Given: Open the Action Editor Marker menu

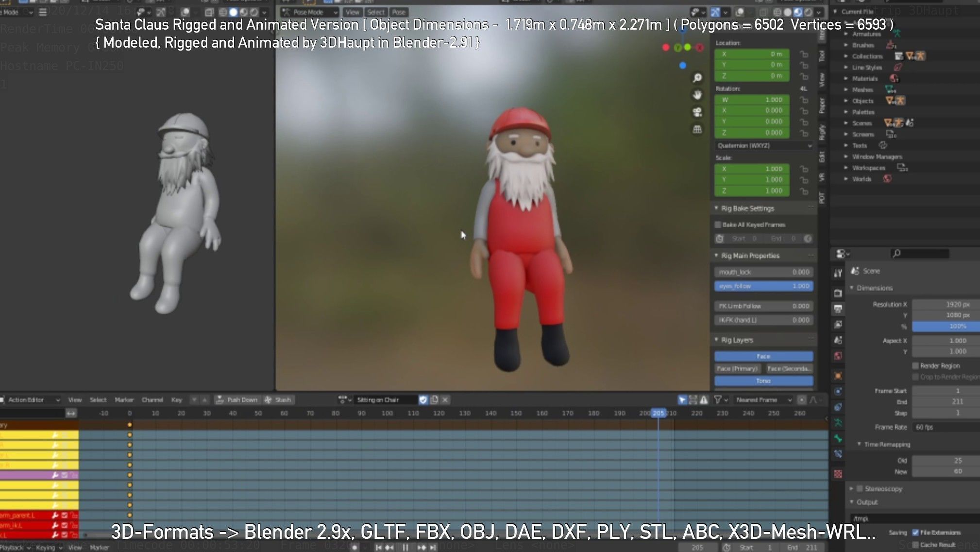Looking at the screenshot, I should [x=124, y=400].
